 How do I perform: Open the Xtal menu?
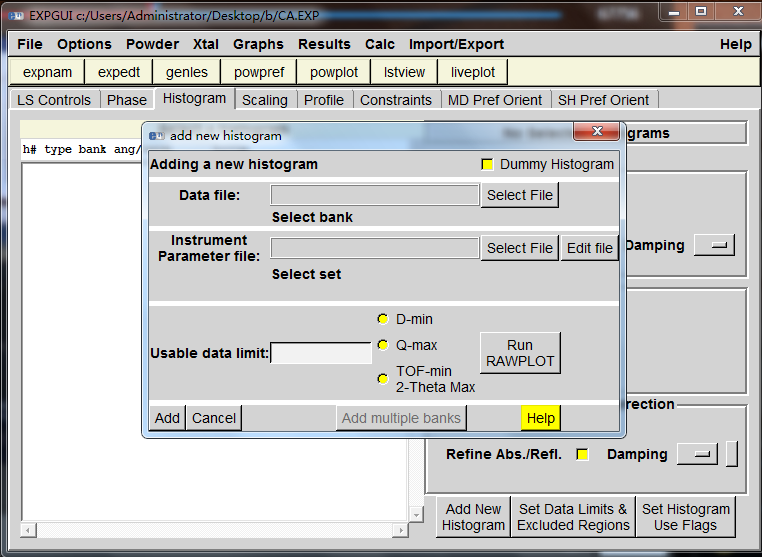pos(206,44)
